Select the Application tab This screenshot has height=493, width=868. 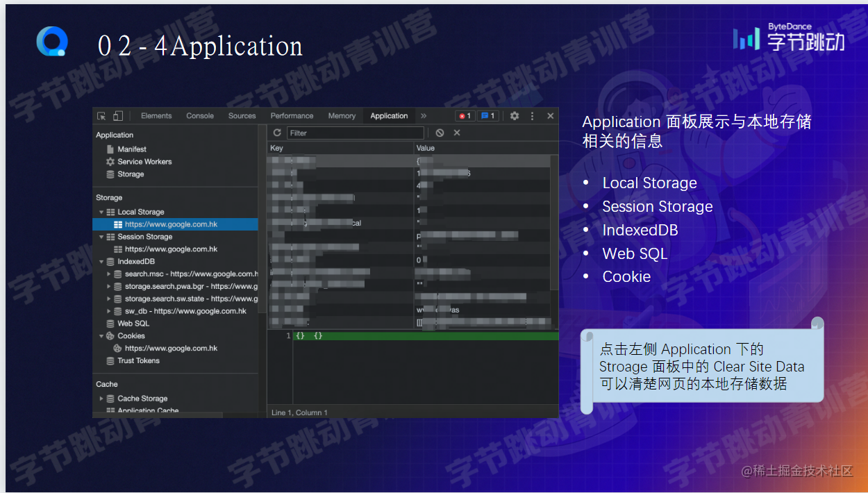[x=389, y=116]
